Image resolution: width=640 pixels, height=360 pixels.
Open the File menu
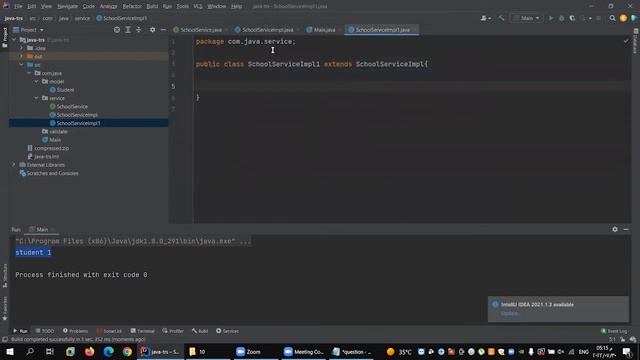click(x=18, y=6)
